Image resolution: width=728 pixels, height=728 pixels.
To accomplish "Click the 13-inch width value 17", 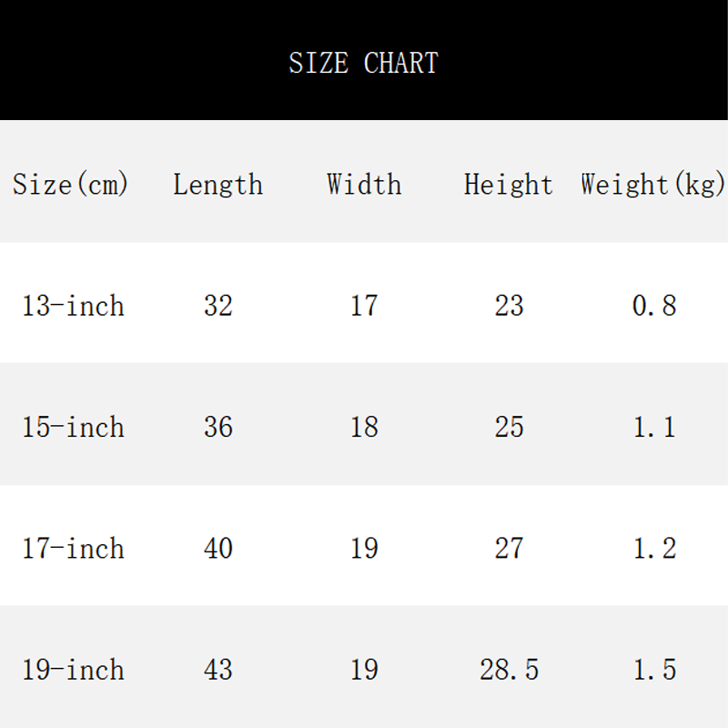I will coord(364,306).
